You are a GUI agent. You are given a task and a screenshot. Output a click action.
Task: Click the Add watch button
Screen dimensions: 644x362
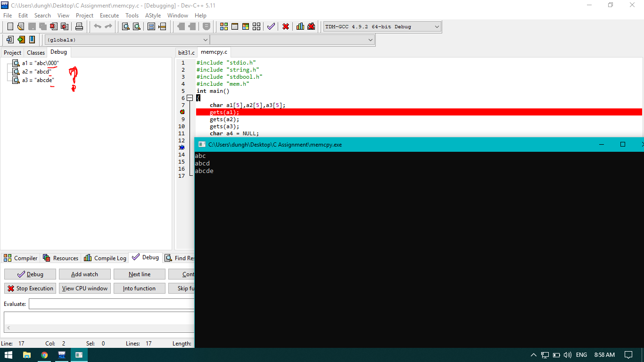click(84, 274)
